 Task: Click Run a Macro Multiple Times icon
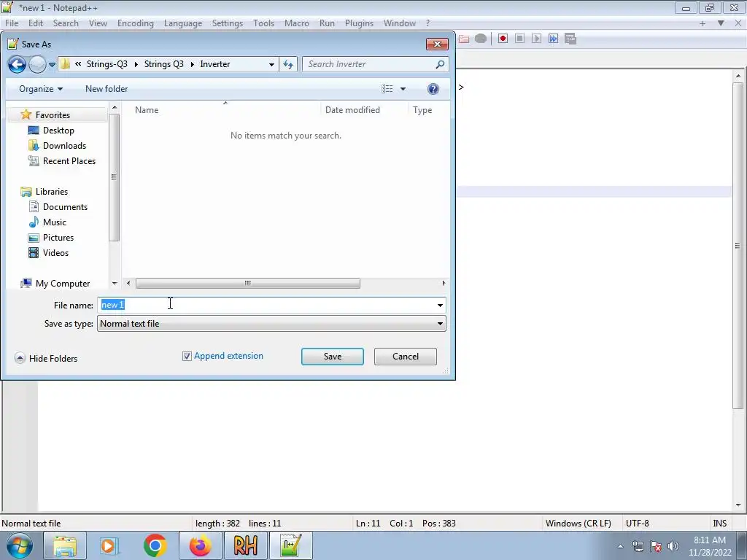pyautogui.click(x=553, y=39)
